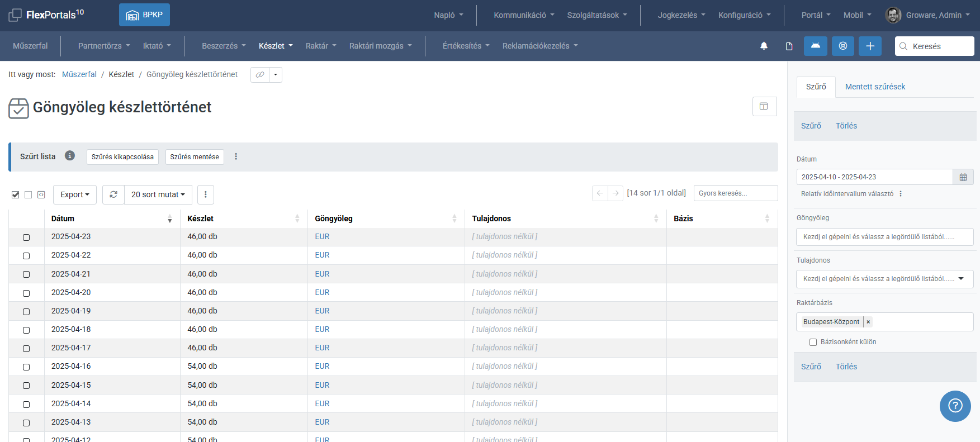Sort by Tulajdonos column arrows
Viewport: 980px width, 442px height.
click(x=656, y=218)
